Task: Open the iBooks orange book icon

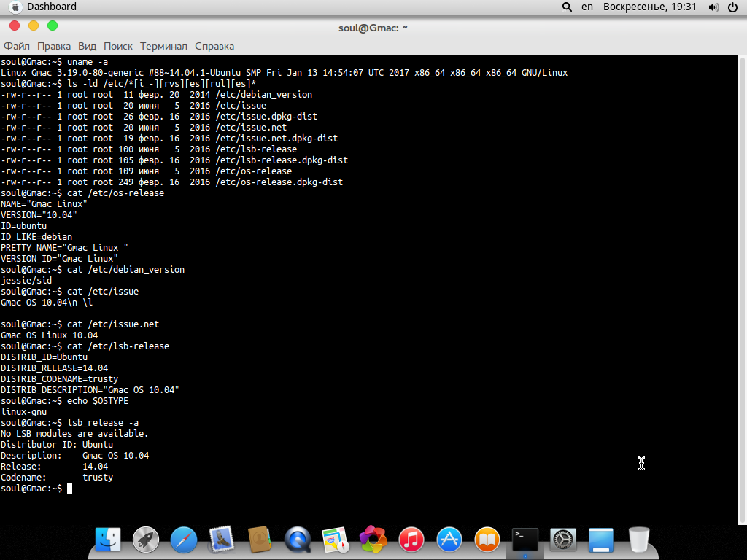Action: 487,540
